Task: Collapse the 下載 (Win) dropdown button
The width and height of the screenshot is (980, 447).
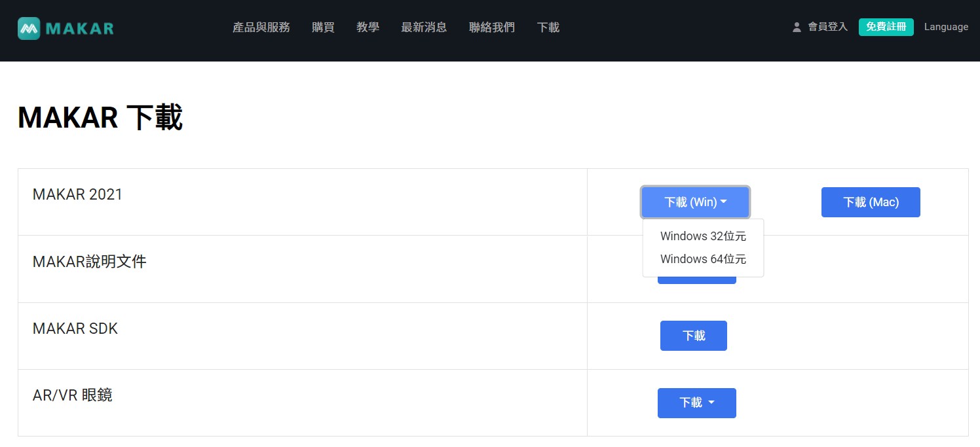Action: click(695, 202)
